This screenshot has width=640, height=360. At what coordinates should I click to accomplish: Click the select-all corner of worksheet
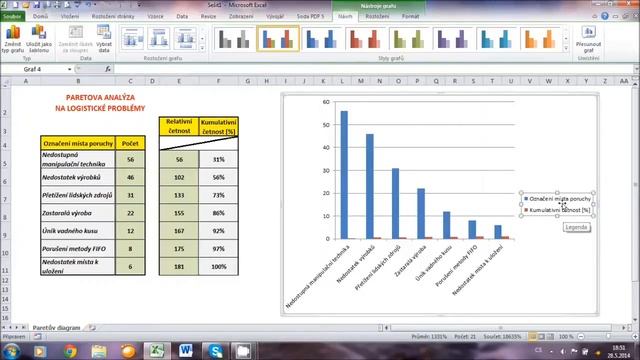5,81
